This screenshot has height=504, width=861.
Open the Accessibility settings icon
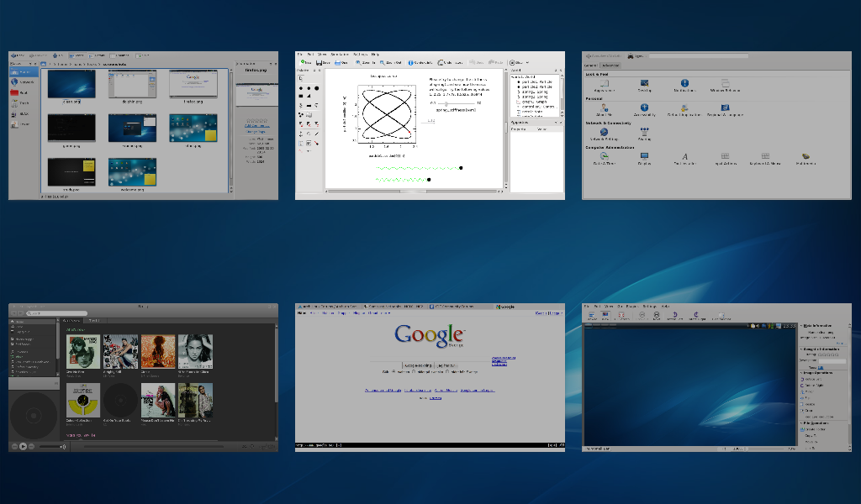(644, 108)
